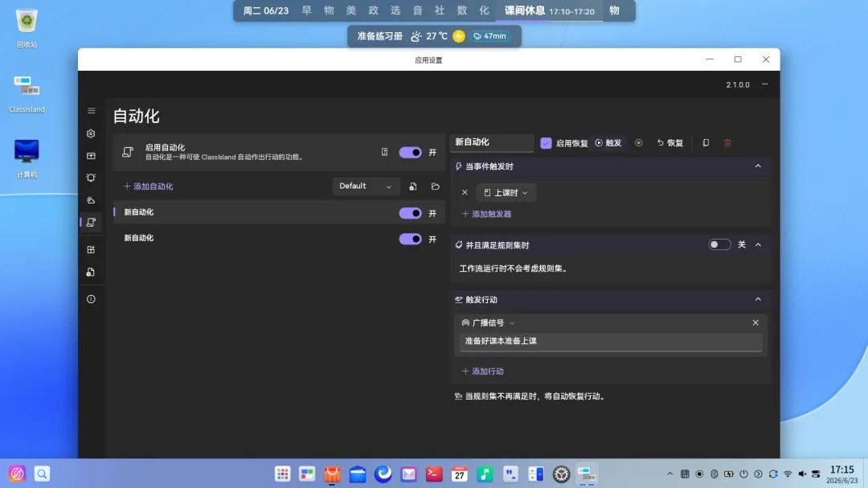Open the Computer desktop icon
The image size is (868, 488).
click(x=27, y=158)
